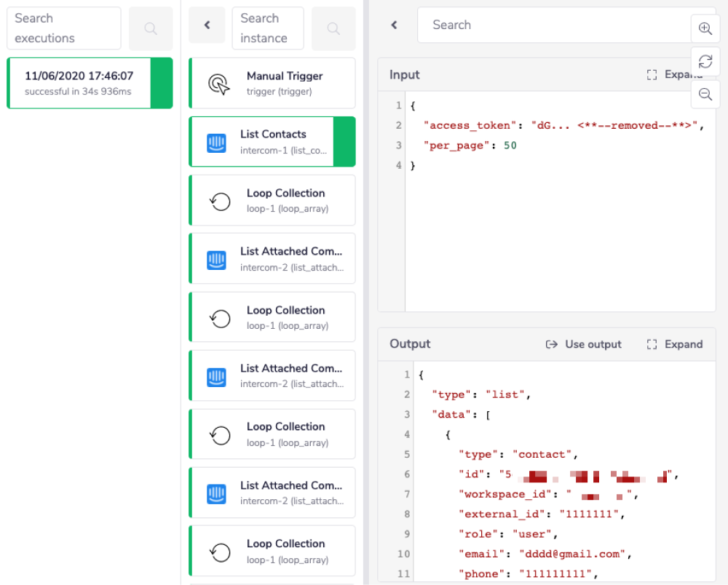Click the first Loop Collection loop icon

point(220,201)
